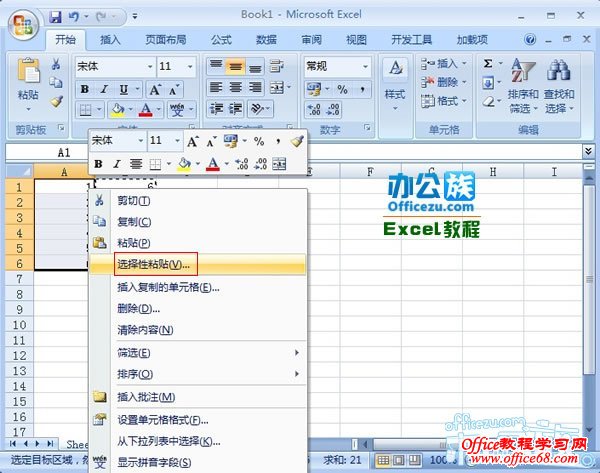
Task: Click ribbon Comma Style button
Action: coord(362,90)
